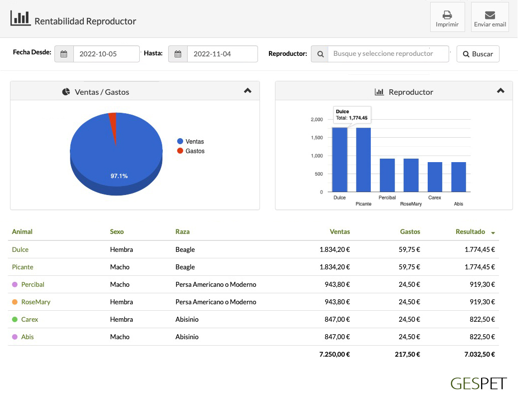Sort table by Resultado column
The image size is (518, 420).
point(470,232)
